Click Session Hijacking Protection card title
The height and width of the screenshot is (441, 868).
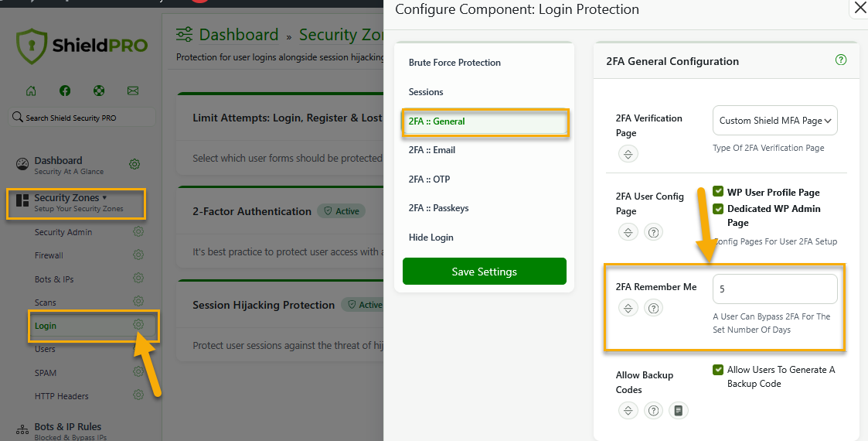[264, 305]
